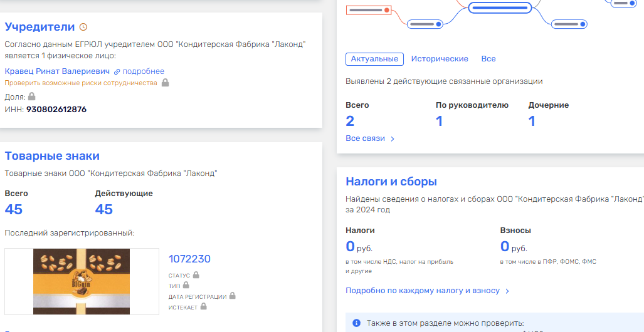
Task: Click text Также в этом разделе можно проверить
Action: [445, 323]
